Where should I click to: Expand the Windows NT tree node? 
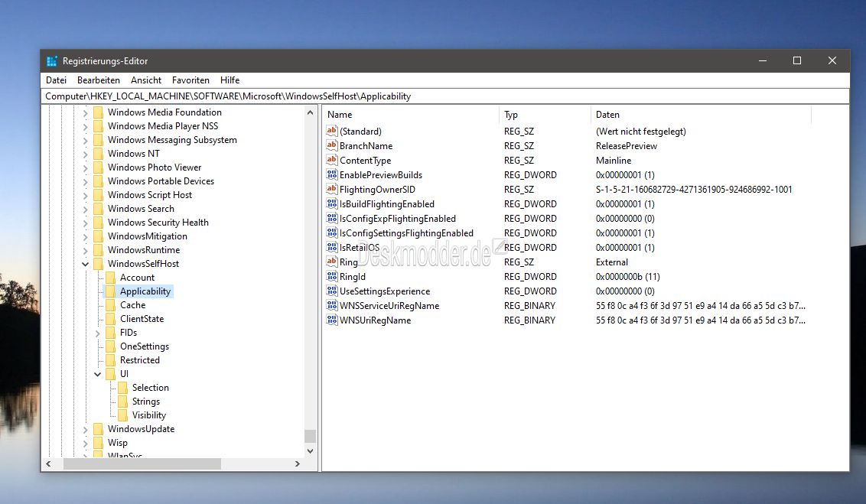coord(86,154)
